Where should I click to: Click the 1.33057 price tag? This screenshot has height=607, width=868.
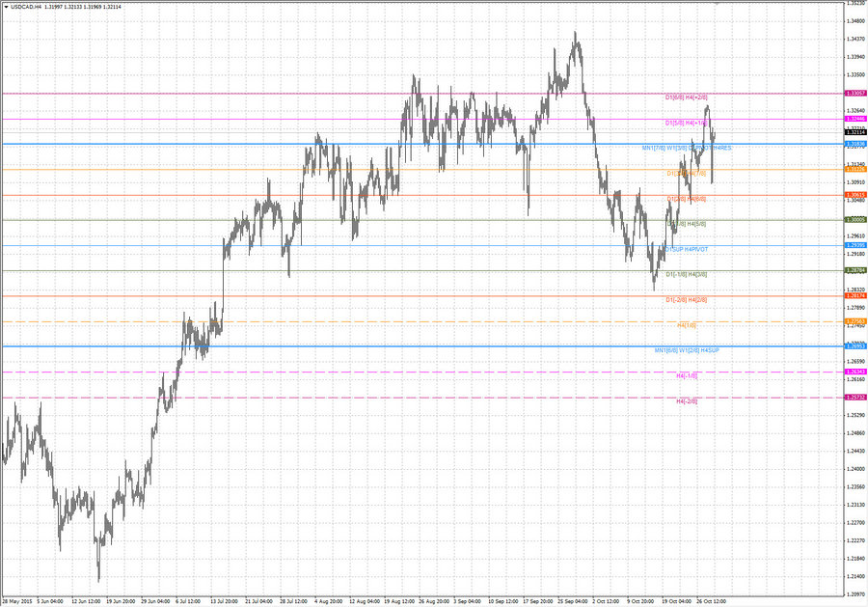tap(855, 94)
